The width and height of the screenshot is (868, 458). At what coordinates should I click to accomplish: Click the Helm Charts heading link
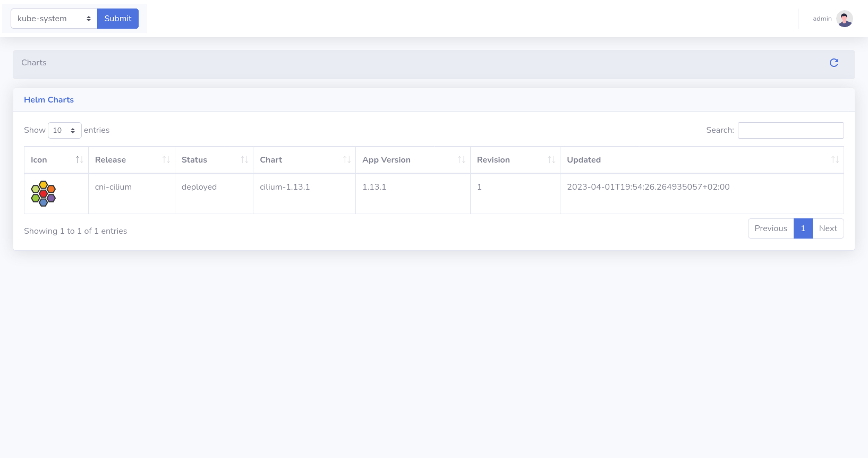click(x=49, y=100)
